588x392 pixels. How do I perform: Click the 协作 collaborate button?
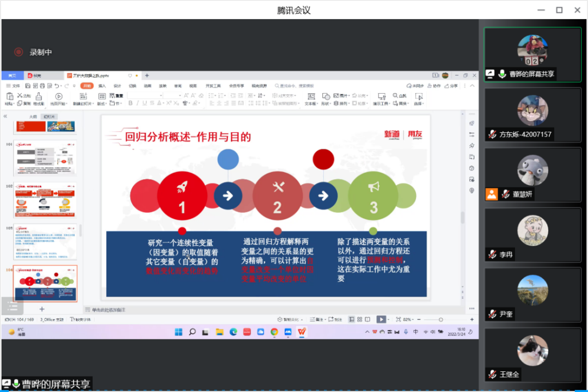point(434,86)
